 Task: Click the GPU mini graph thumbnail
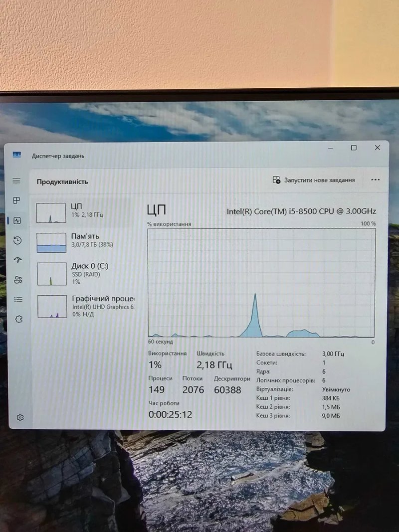pos(52,306)
